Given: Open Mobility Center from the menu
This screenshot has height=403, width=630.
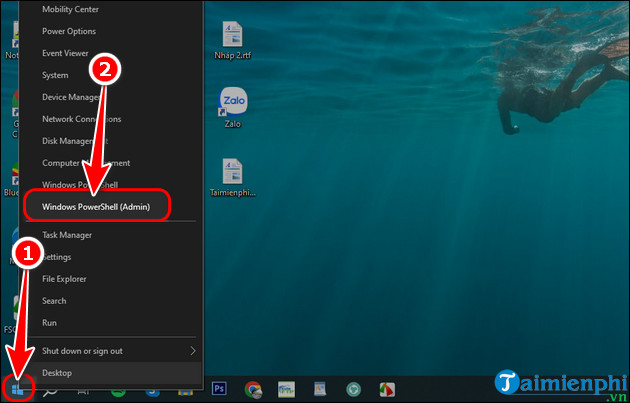Looking at the screenshot, I should (x=111, y=9).
